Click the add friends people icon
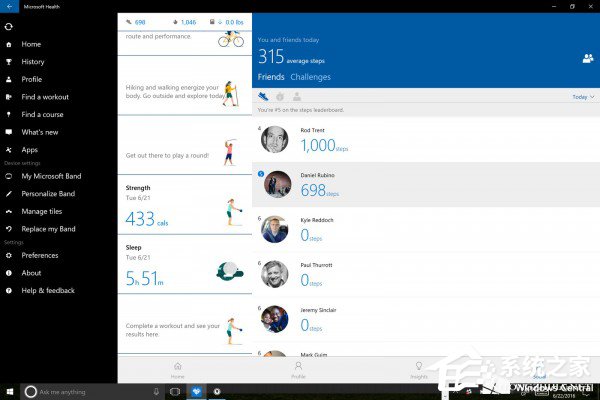Image resolution: width=600 pixels, height=400 pixels. 588,59
